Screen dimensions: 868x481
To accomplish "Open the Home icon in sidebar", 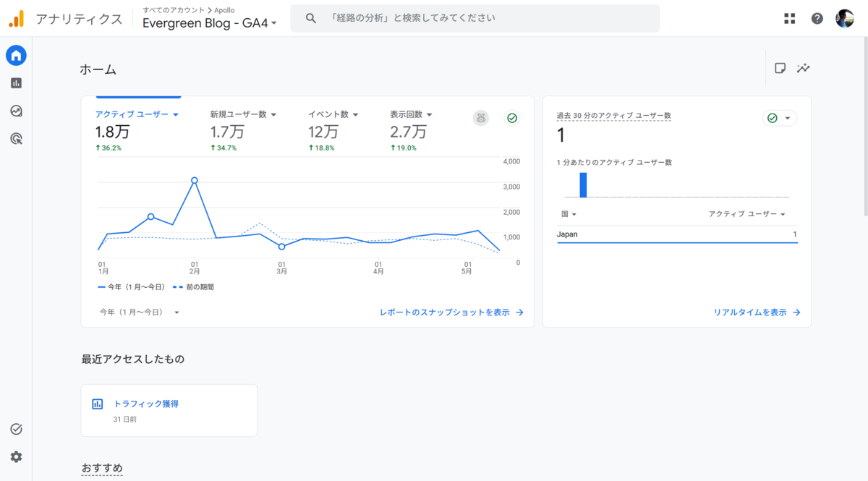I will [x=16, y=55].
